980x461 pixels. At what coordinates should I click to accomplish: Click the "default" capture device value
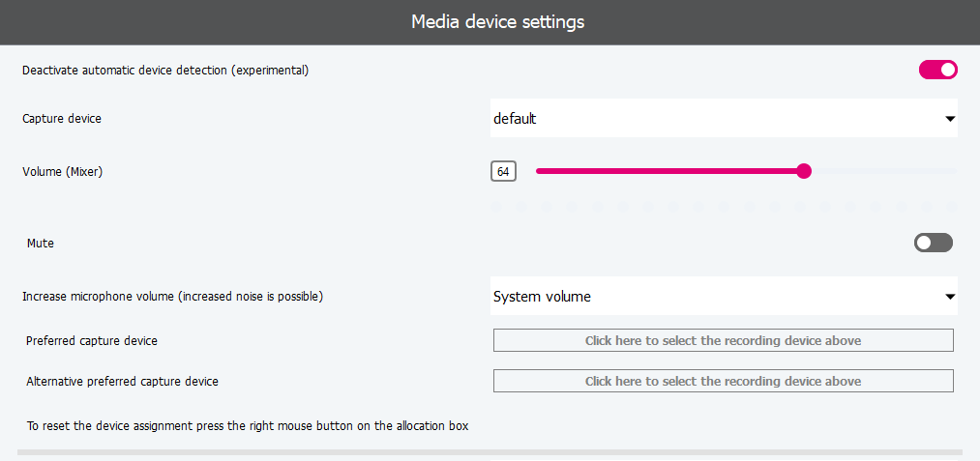click(x=515, y=119)
